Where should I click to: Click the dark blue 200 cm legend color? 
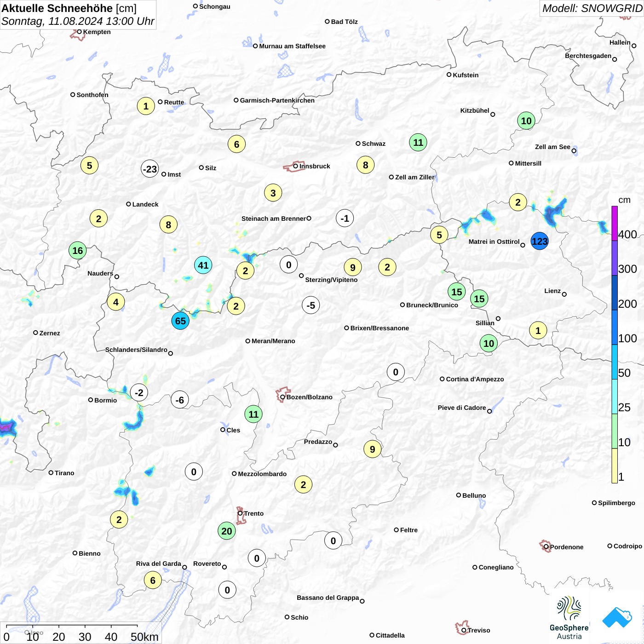pos(615,293)
